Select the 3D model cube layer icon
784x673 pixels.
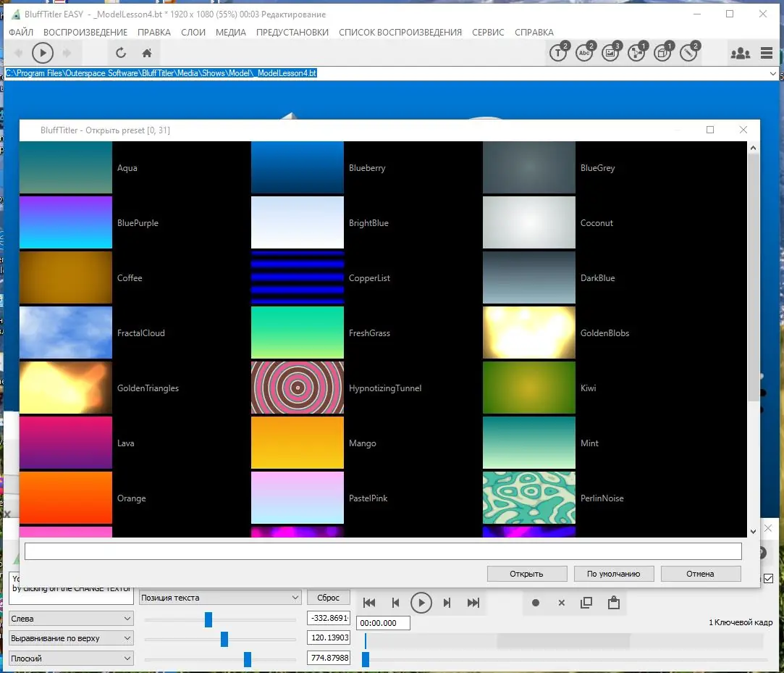click(662, 53)
